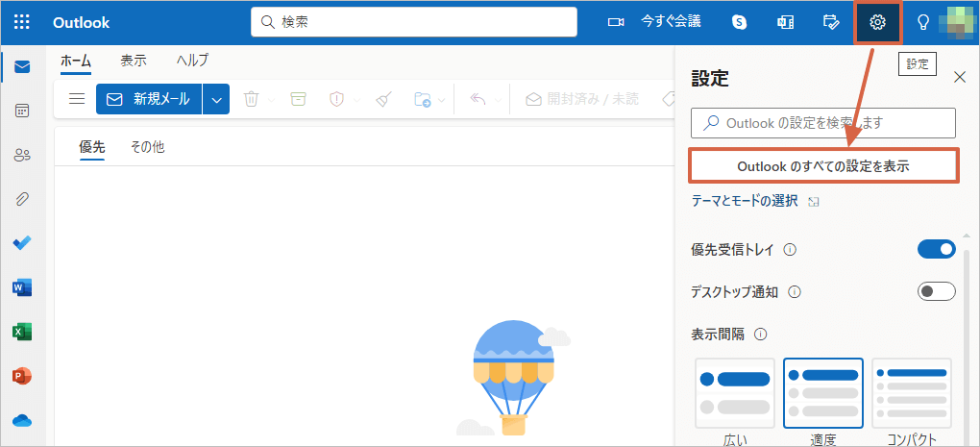Show info for デスクトップ通知

(795, 292)
